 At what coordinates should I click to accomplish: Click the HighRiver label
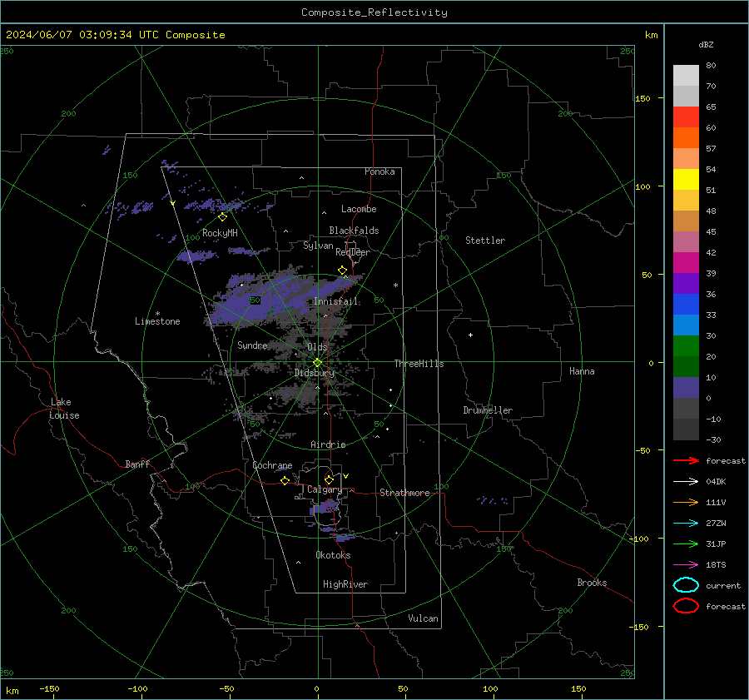pyautogui.click(x=345, y=584)
